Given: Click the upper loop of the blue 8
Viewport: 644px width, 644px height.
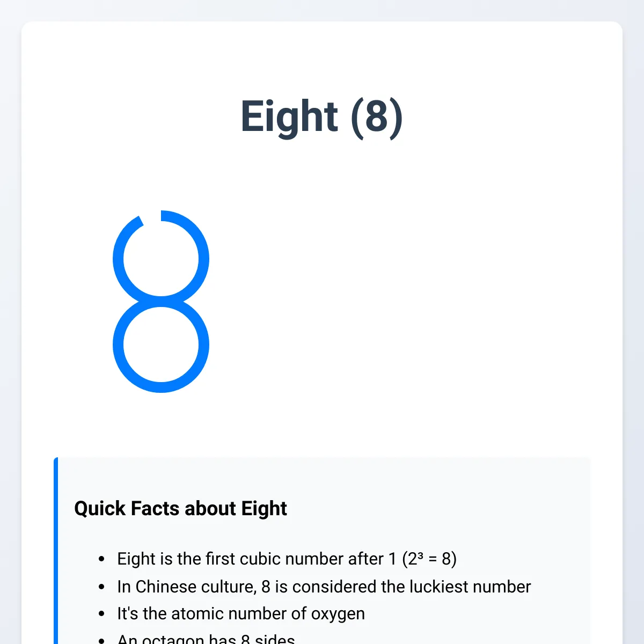Looking at the screenshot, I should [161, 259].
